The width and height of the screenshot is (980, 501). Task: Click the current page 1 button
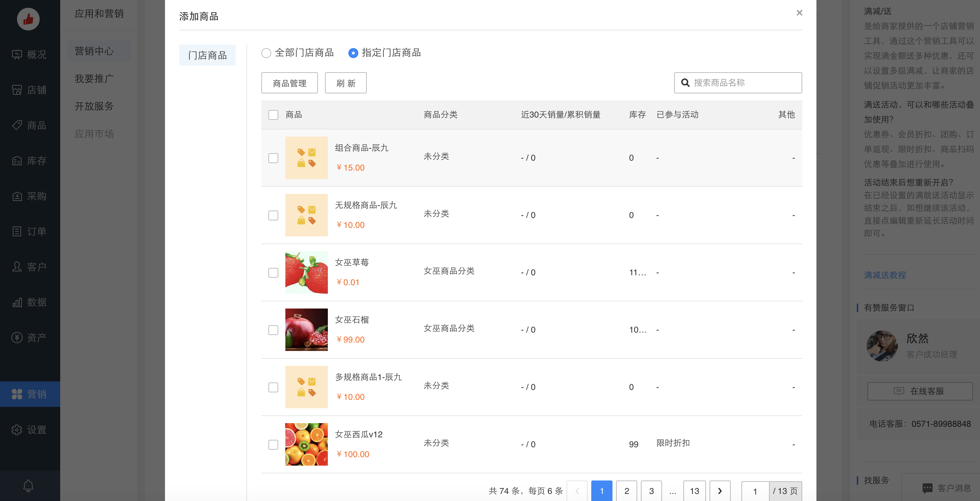coord(602,491)
